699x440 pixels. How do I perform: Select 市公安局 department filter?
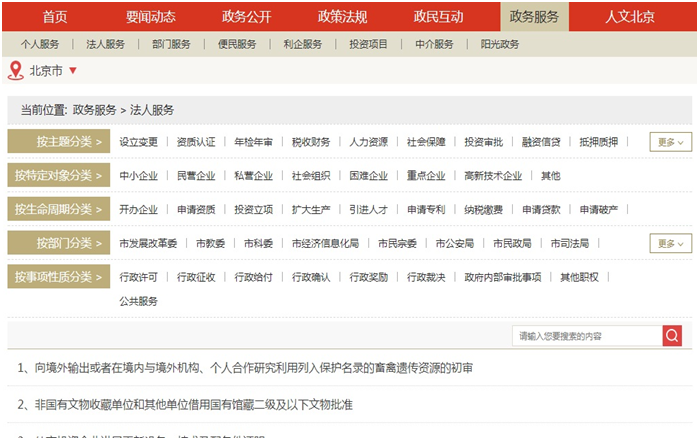[454, 243]
